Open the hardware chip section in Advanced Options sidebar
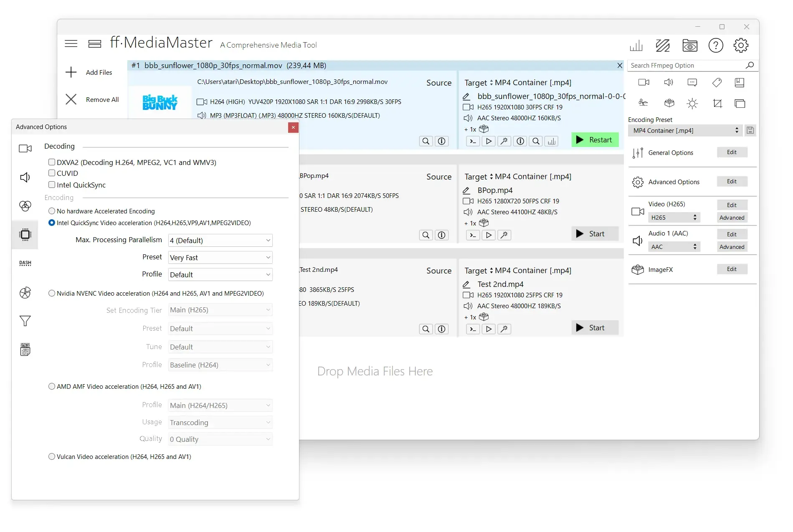Image resolution: width=793 pixels, height=532 pixels. click(25, 235)
